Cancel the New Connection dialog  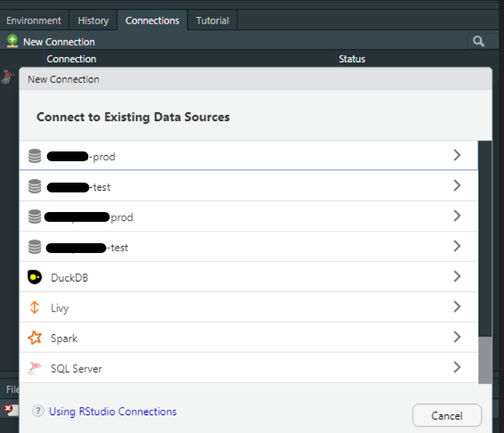[447, 415]
